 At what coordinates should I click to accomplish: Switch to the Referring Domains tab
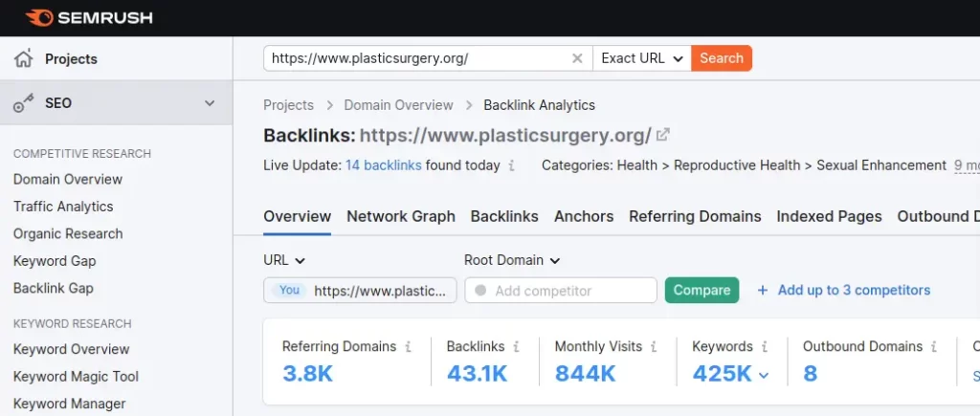click(695, 217)
